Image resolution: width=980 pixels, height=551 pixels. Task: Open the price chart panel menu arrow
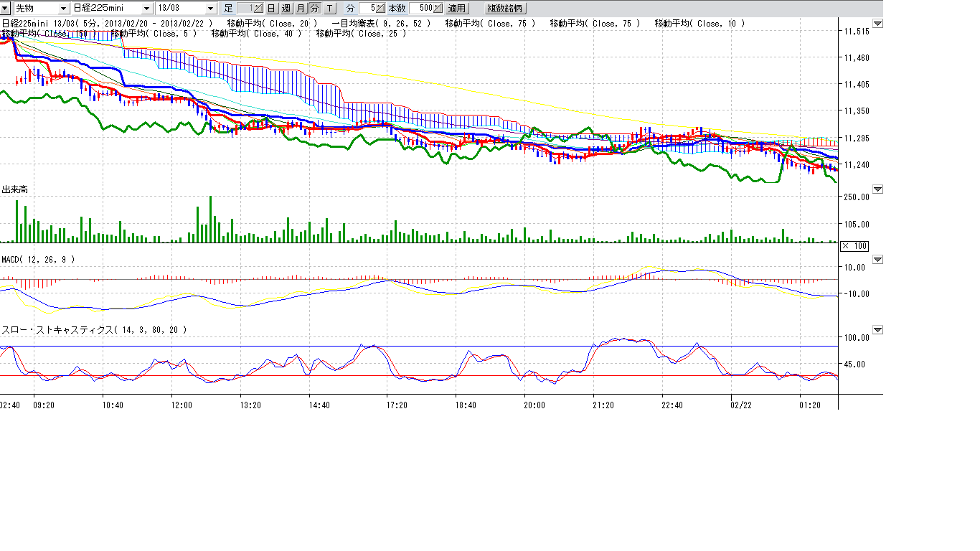[x=877, y=24]
